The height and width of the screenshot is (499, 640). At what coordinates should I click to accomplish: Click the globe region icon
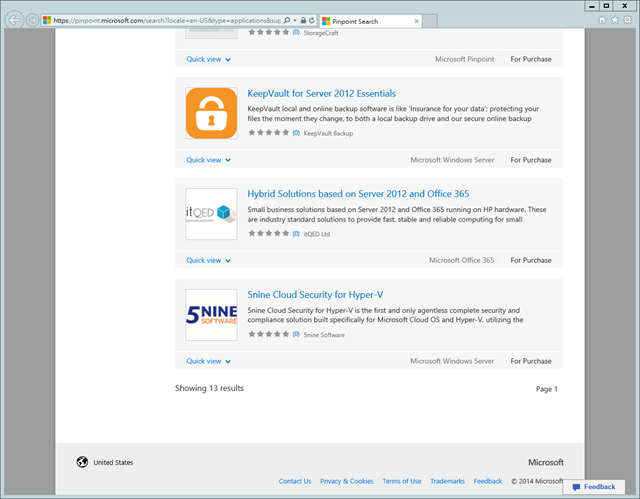click(82, 462)
